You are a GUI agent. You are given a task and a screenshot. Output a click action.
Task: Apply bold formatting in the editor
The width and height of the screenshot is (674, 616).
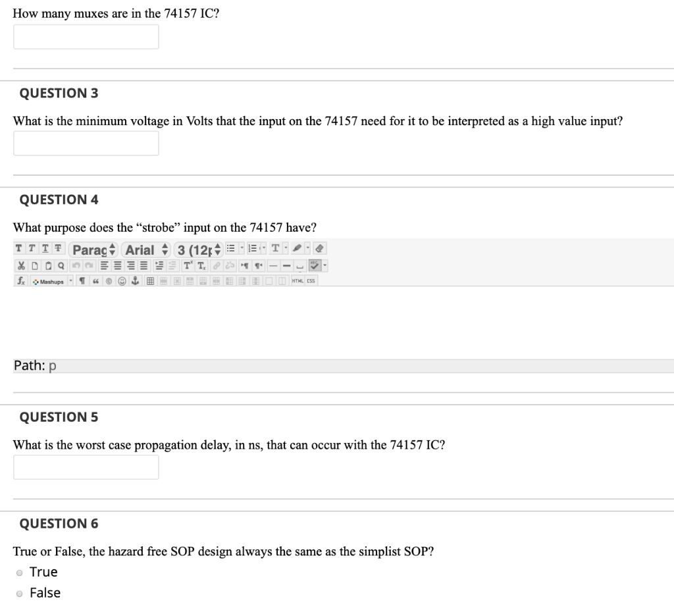click(x=19, y=249)
